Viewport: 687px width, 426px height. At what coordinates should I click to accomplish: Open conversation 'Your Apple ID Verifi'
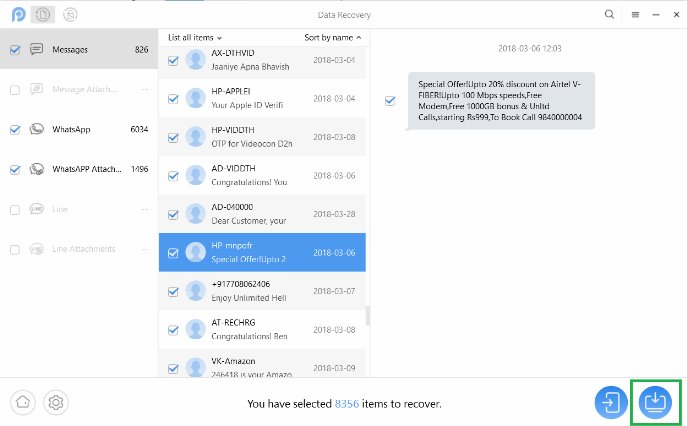pyautogui.click(x=247, y=105)
